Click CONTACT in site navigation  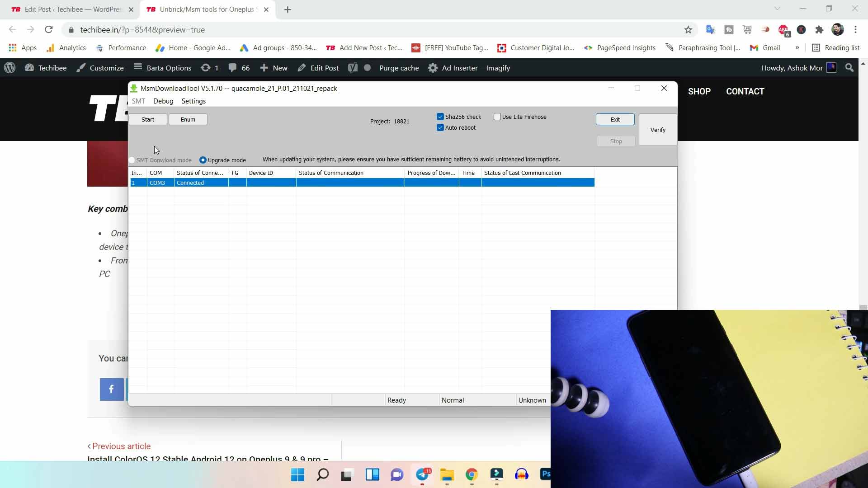coord(745,91)
